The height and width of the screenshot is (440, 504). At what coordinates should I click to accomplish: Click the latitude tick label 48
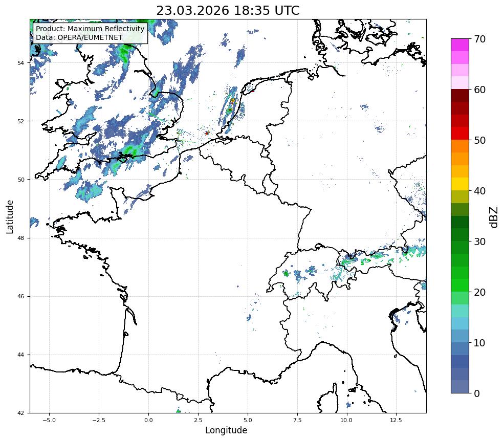[x=20, y=238]
